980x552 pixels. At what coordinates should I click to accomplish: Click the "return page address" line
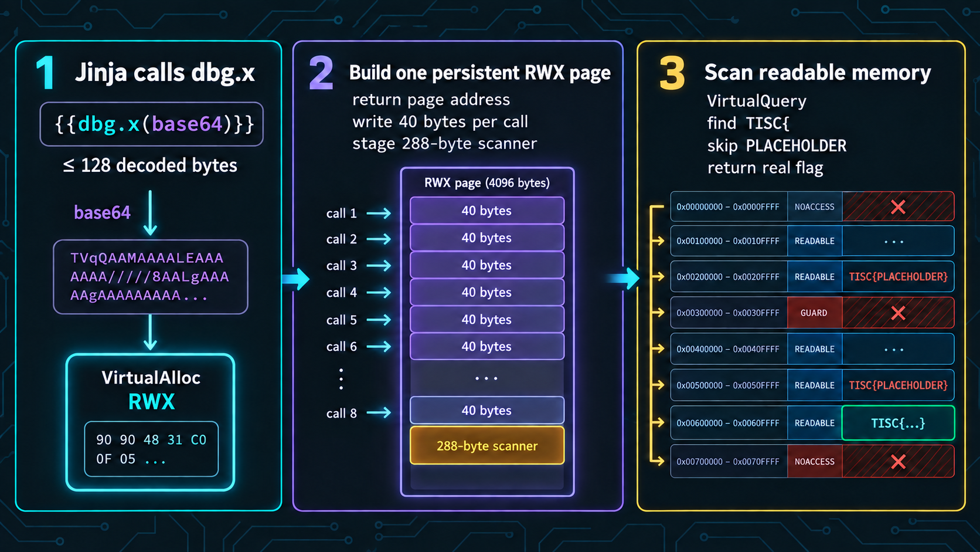click(x=431, y=99)
